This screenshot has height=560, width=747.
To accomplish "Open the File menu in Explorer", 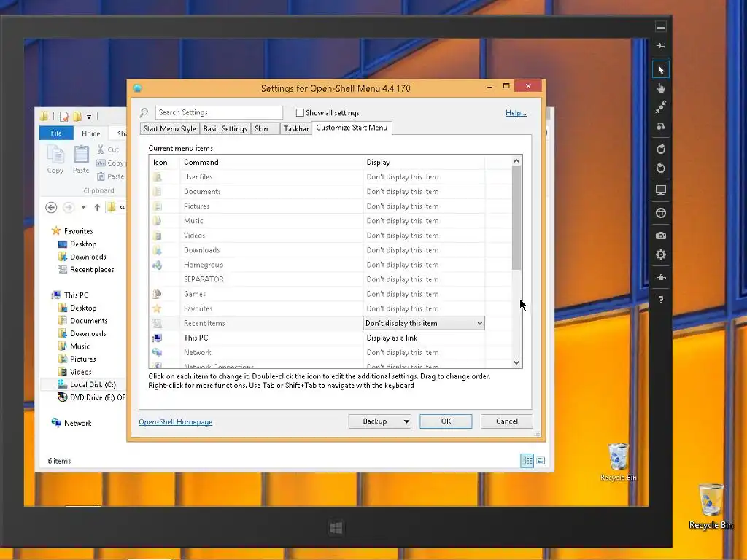I will point(56,133).
